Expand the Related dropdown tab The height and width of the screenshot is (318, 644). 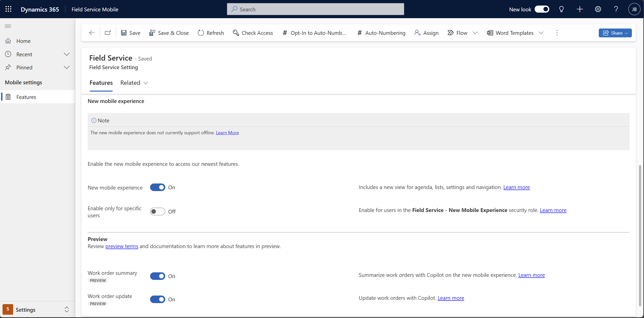click(134, 83)
